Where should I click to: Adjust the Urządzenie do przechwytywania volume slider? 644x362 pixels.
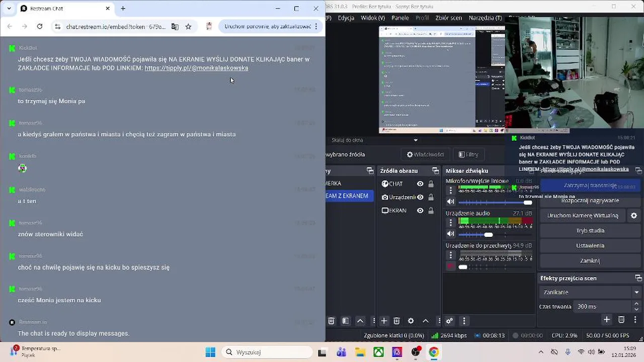click(x=496, y=267)
